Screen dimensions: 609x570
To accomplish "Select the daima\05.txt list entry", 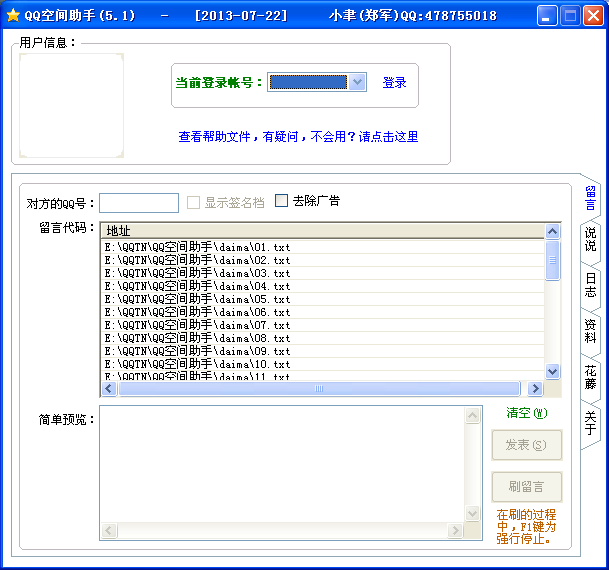I will [x=197, y=299].
